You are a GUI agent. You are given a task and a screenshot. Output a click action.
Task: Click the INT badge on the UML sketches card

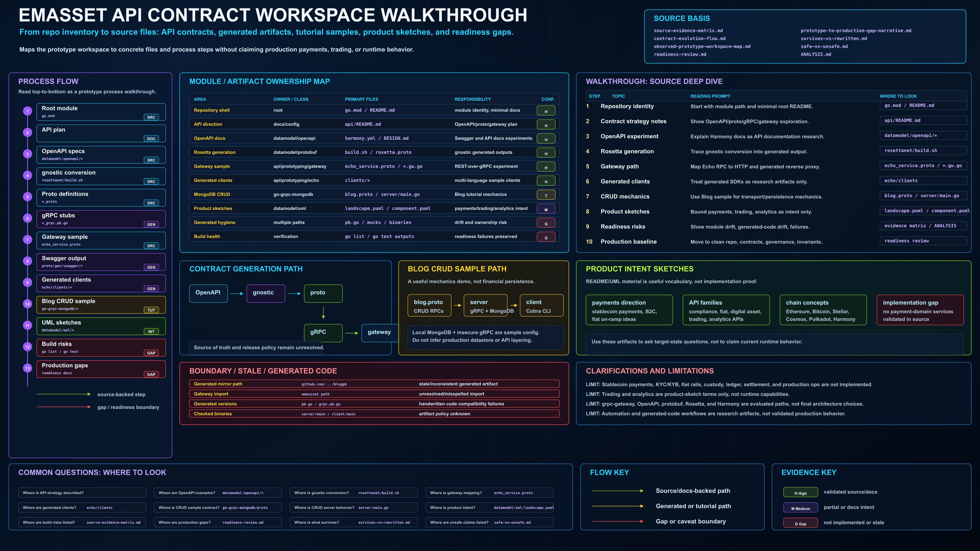pos(151,331)
